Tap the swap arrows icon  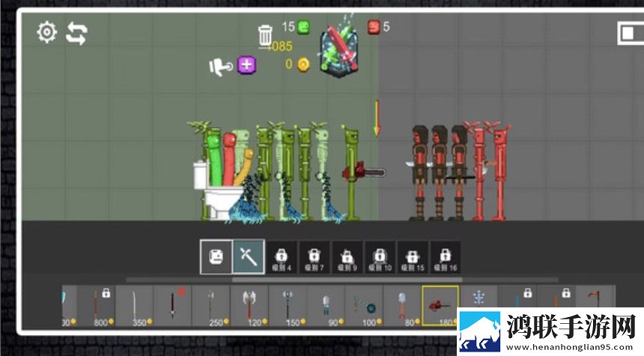pyautogui.click(x=76, y=33)
